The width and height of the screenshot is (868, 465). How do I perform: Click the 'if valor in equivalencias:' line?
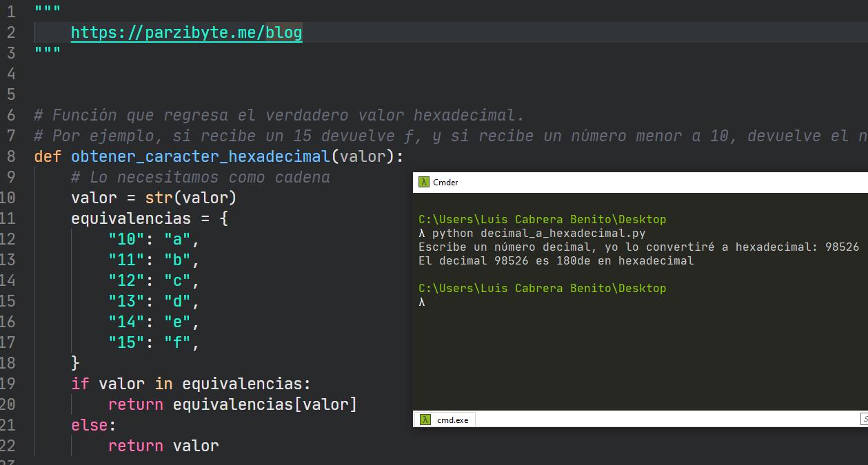pyautogui.click(x=191, y=384)
